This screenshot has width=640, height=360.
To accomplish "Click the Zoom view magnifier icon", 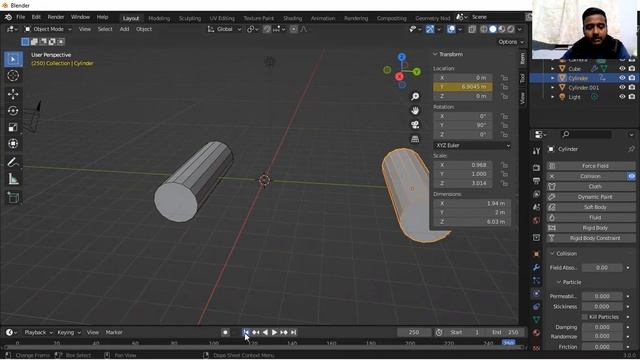I will (415, 96).
